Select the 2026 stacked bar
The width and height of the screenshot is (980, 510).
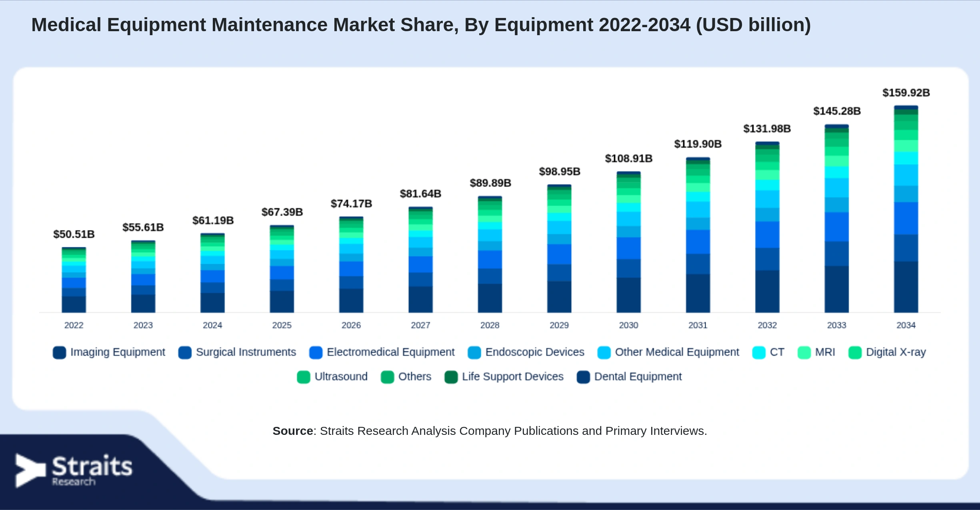tap(351, 265)
